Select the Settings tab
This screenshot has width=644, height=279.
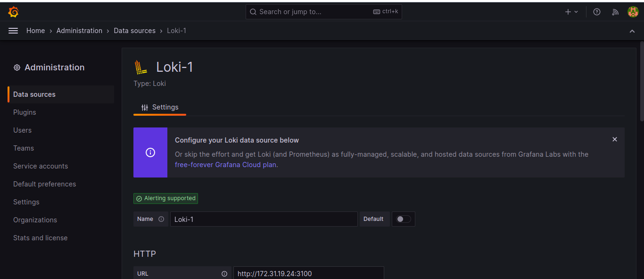[x=160, y=107]
